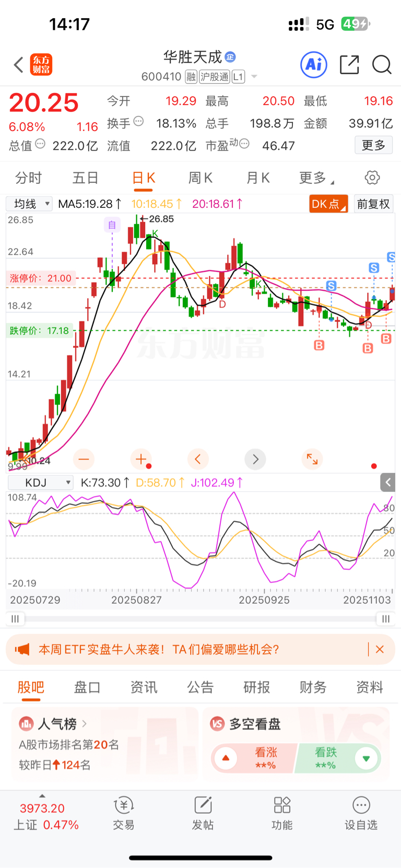Open the 财务 tab
Viewport: 401px width, 868px height.
click(313, 687)
